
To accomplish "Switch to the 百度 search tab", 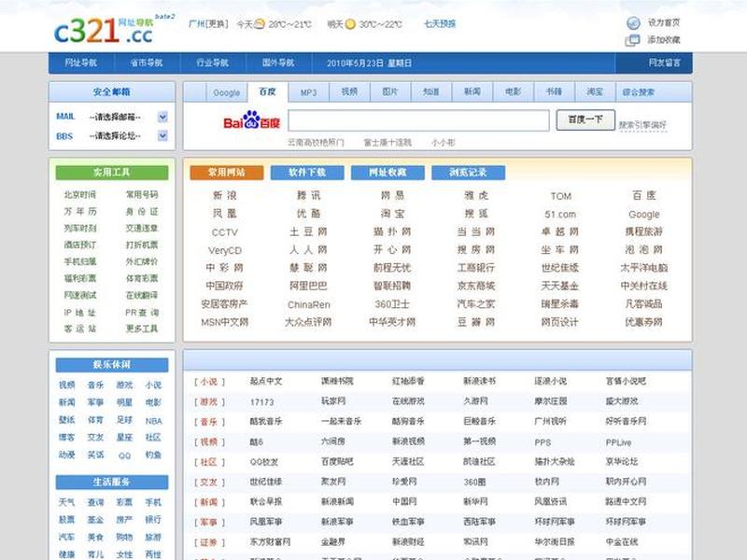I will [x=268, y=91].
